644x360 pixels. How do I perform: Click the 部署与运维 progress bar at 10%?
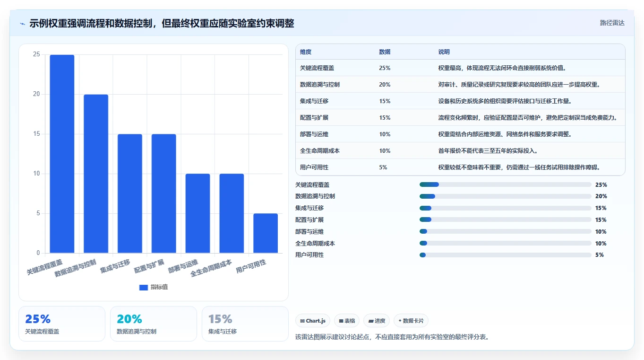tap(506, 231)
